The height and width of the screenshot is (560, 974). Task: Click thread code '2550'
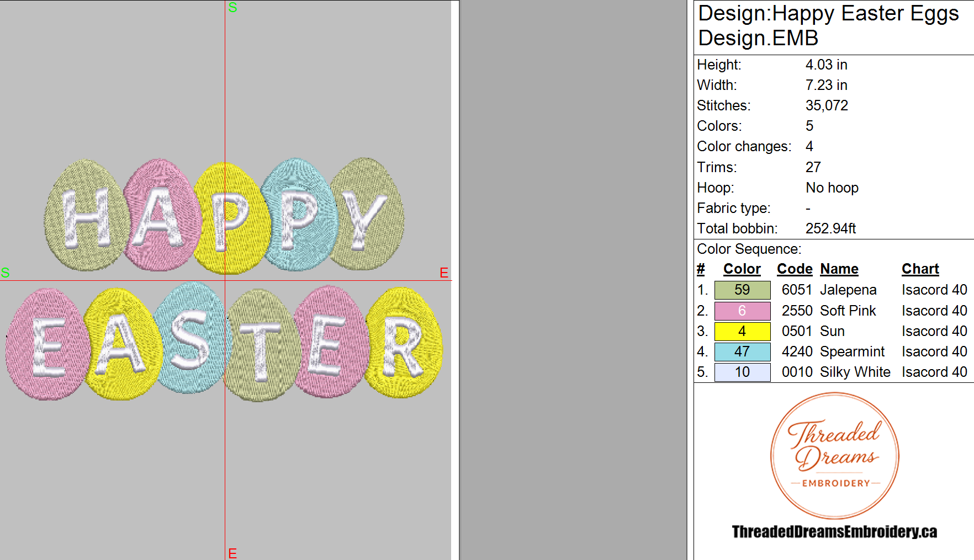click(797, 311)
